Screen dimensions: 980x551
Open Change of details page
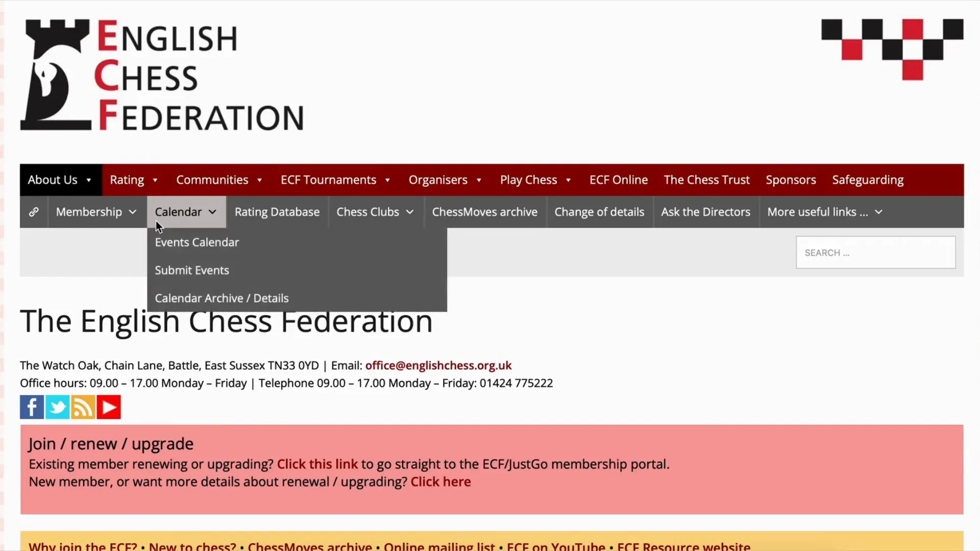tap(599, 212)
